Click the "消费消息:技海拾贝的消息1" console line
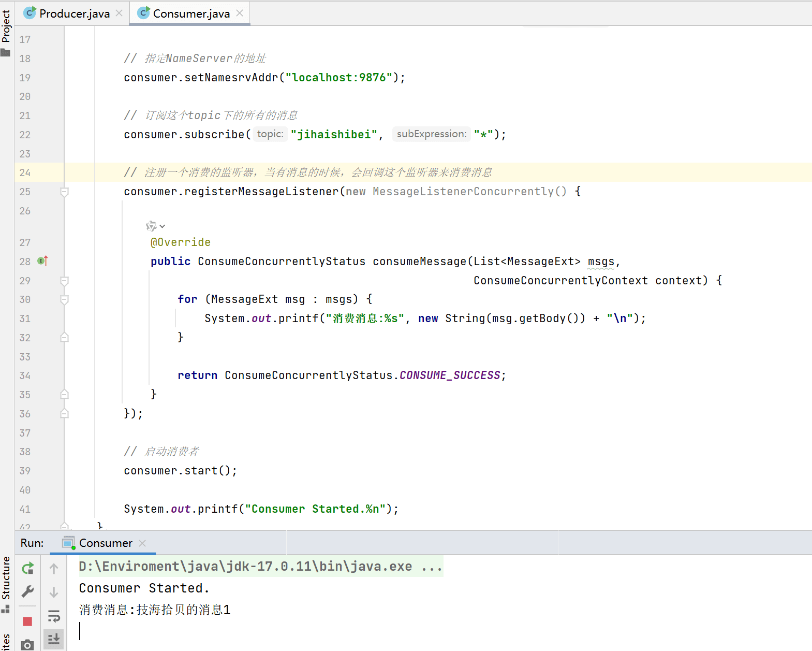 pyautogui.click(x=155, y=610)
